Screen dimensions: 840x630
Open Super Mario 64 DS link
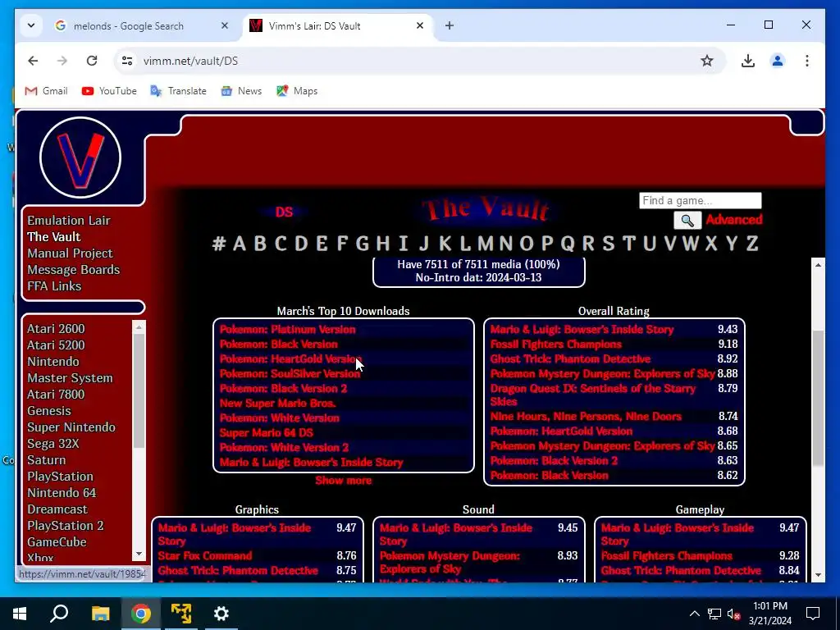coord(267,433)
